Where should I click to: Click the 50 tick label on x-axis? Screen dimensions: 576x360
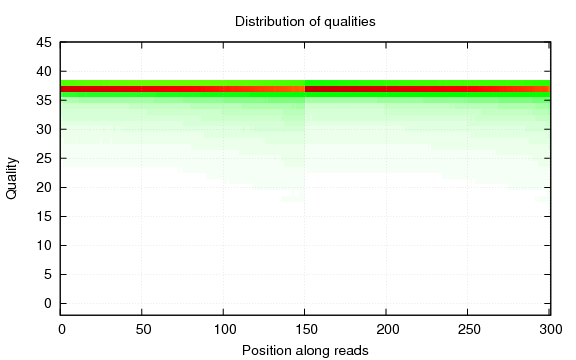[x=143, y=330]
